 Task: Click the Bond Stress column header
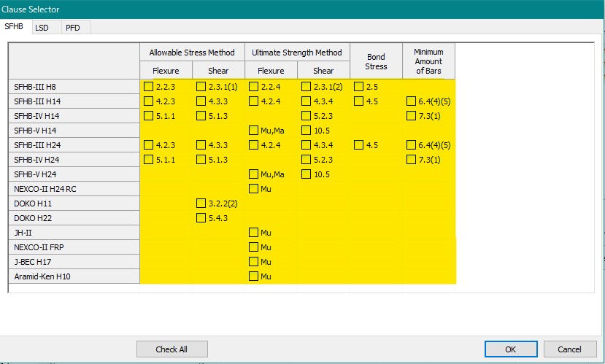tap(376, 61)
